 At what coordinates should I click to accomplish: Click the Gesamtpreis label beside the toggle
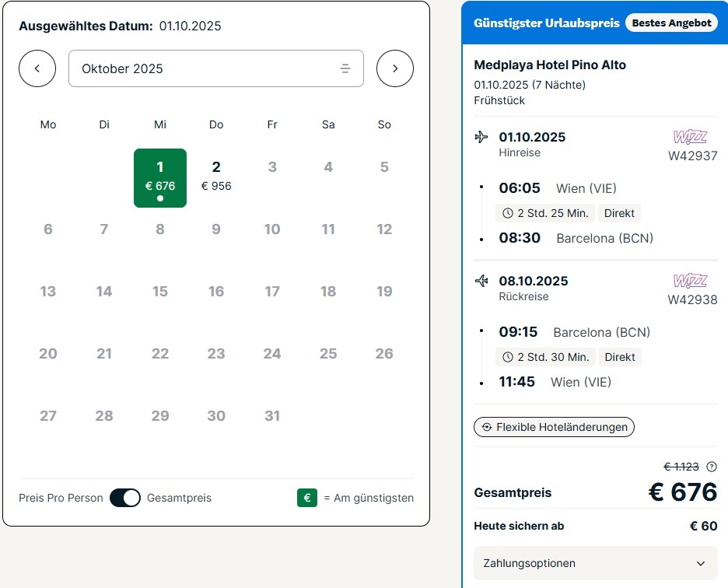point(179,498)
